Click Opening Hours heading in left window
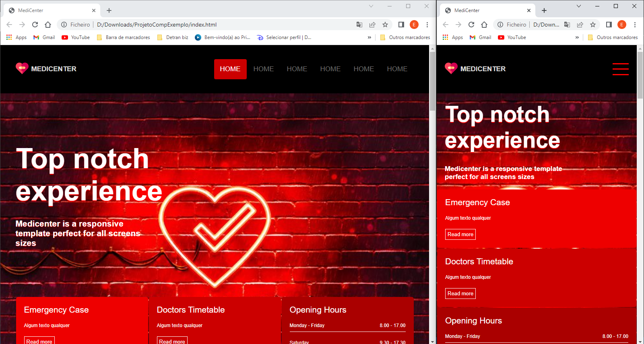Viewport: 644px width, 344px height. 318,310
